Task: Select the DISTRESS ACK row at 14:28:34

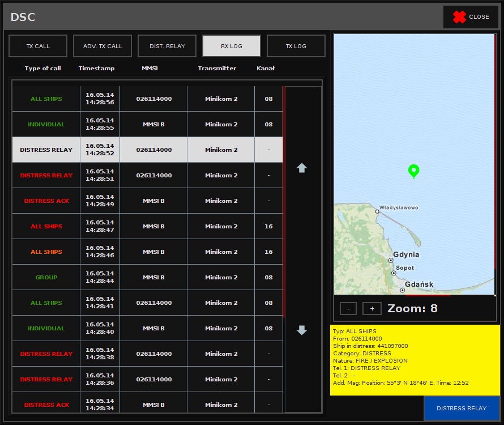Action: (148, 402)
